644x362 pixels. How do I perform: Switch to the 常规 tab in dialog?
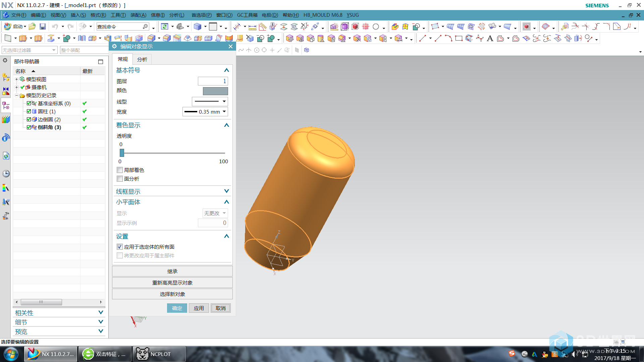123,59
